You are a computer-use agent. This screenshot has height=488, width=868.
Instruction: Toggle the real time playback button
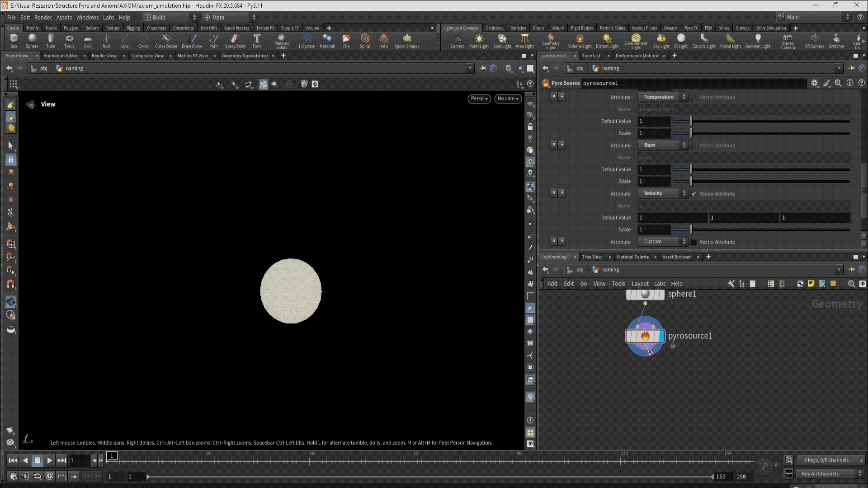50,476
